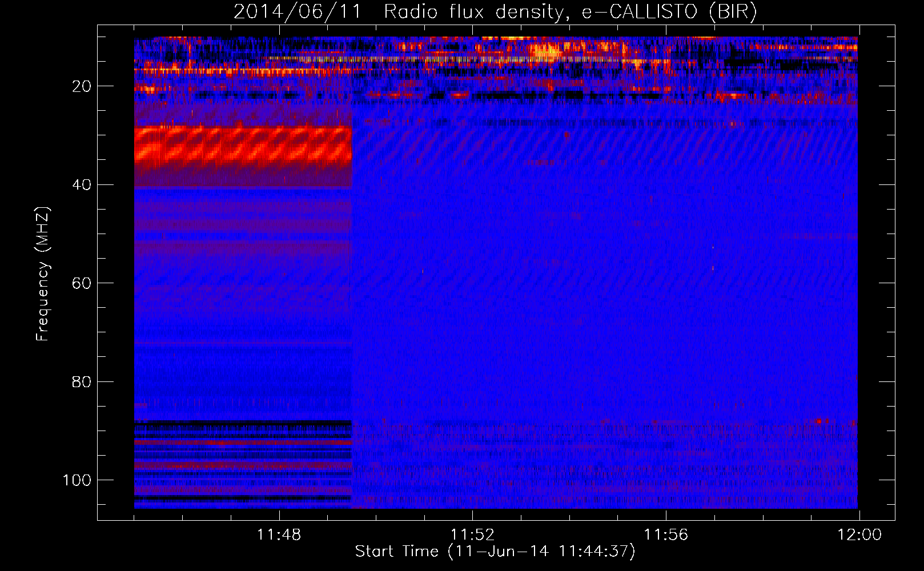This screenshot has height=571, width=924.
Task: Click the frequency tick label '40'
Action: click(x=82, y=185)
